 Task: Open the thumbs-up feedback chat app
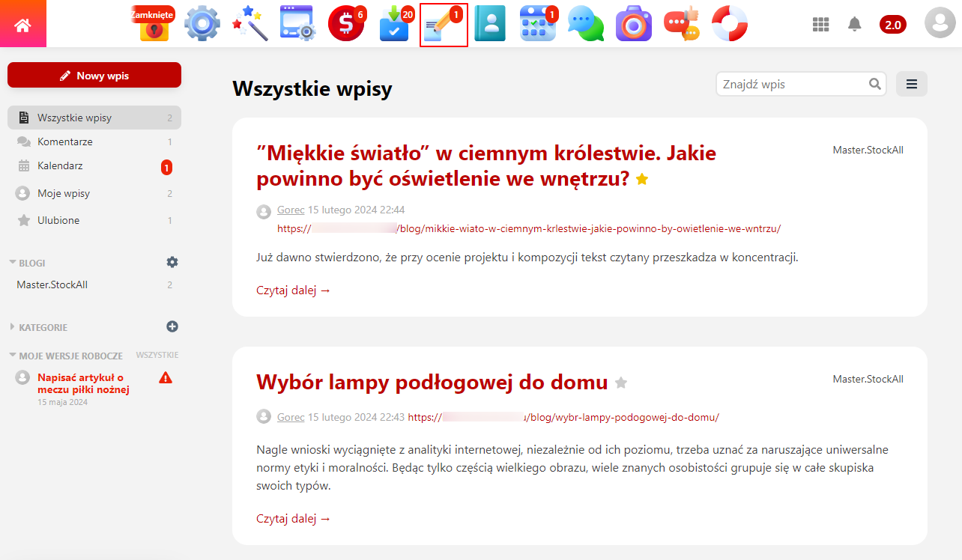pyautogui.click(x=682, y=24)
